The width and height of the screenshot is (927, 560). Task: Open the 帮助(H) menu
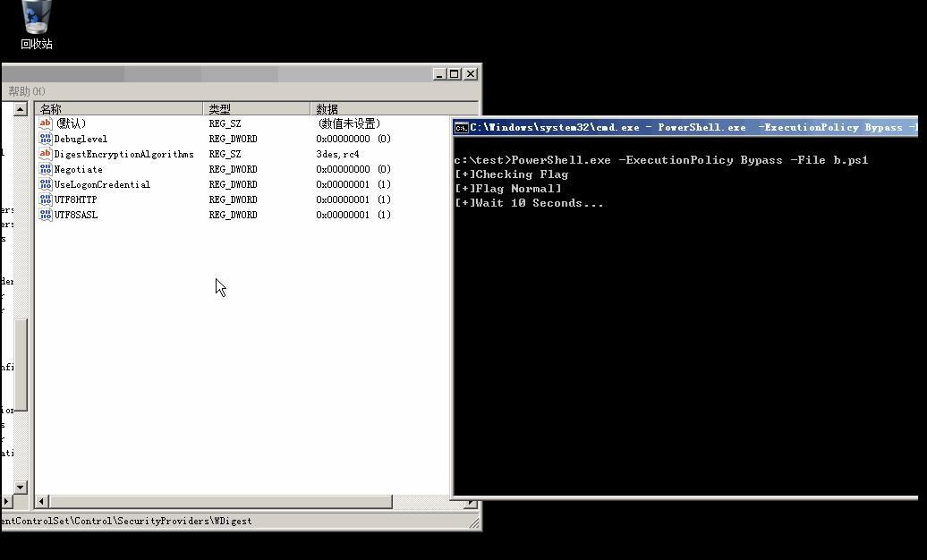pyautogui.click(x=27, y=91)
